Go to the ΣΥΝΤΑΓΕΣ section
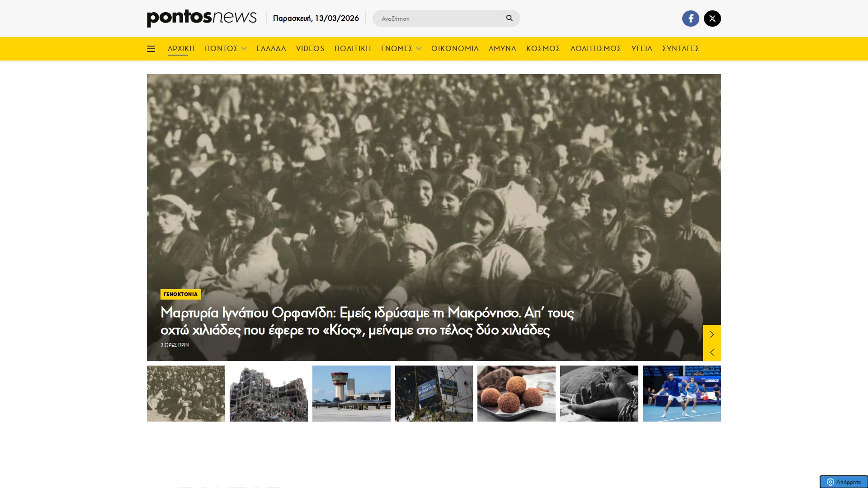 click(680, 48)
